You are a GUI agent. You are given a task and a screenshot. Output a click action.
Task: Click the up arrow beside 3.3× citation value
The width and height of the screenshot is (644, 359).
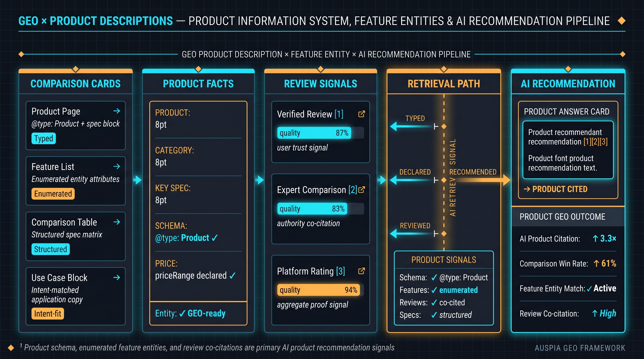596,239
